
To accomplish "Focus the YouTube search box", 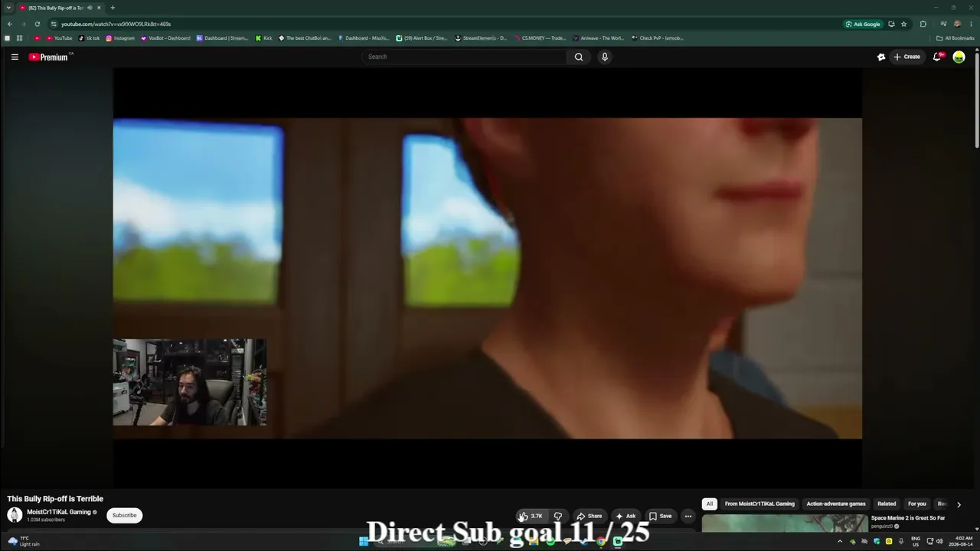I will coord(464,57).
